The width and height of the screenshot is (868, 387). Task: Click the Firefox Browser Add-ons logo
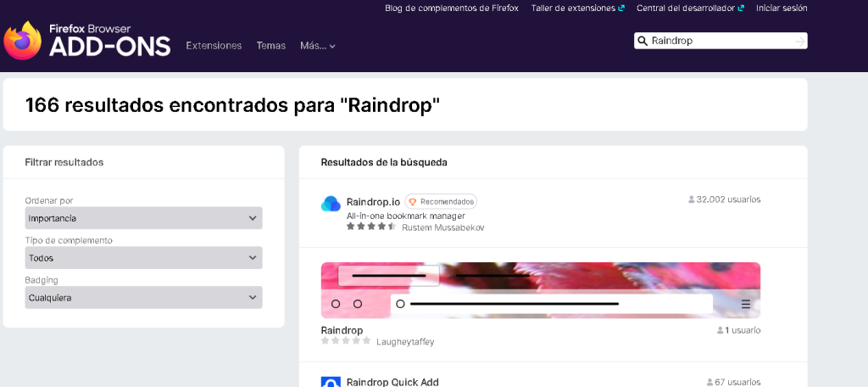coord(87,41)
